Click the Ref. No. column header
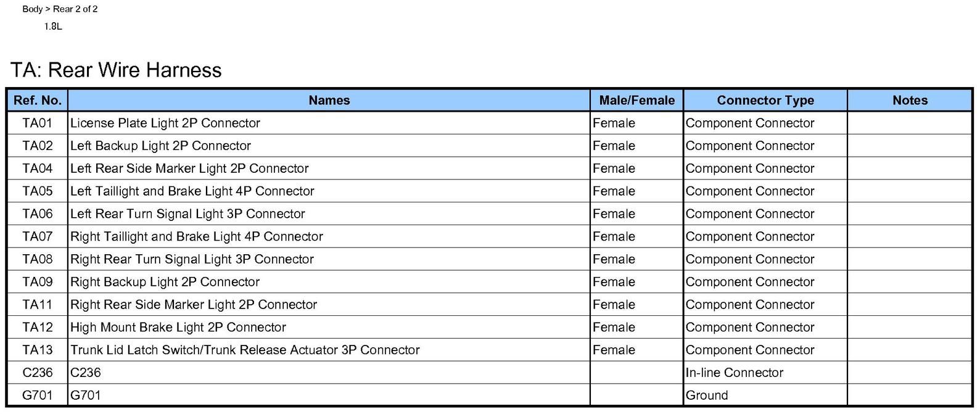This screenshot has width=980, height=414. coord(38,101)
